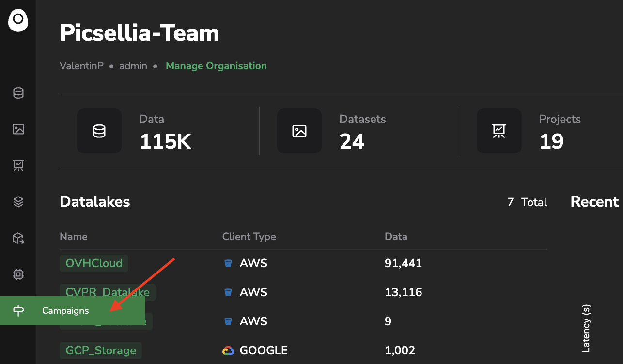Click the Data stat card icon
This screenshot has height=364, width=623.
(99, 131)
